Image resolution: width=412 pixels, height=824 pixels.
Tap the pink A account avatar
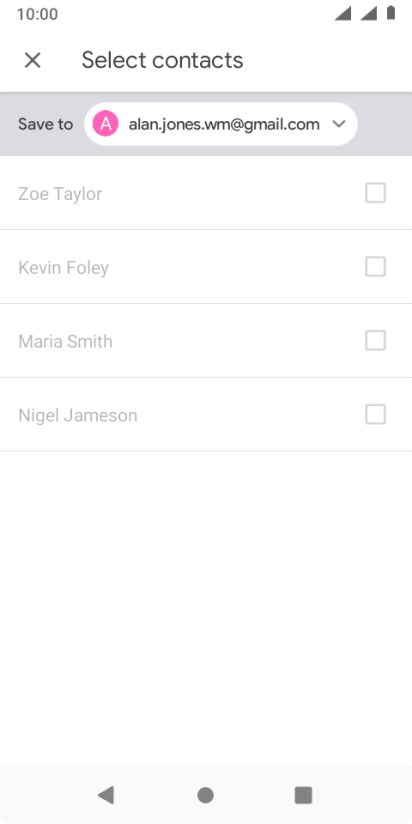(x=106, y=124)
